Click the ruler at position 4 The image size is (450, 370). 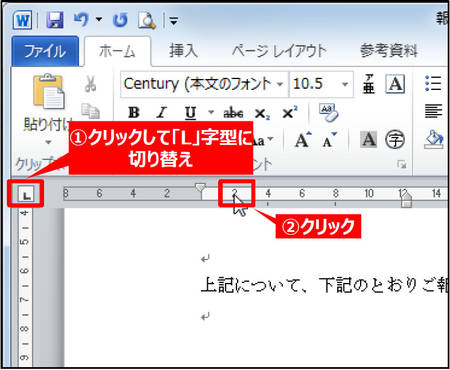[268, 193]
